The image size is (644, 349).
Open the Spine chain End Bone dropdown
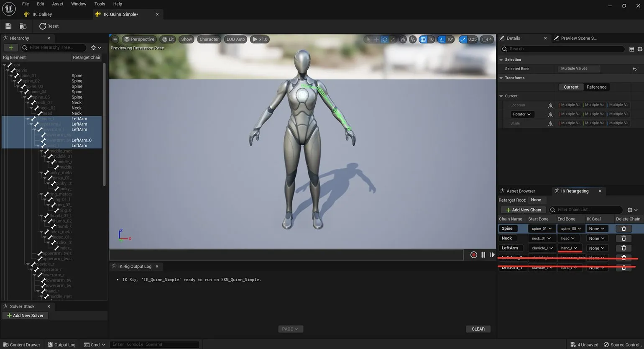click(571, 228)
